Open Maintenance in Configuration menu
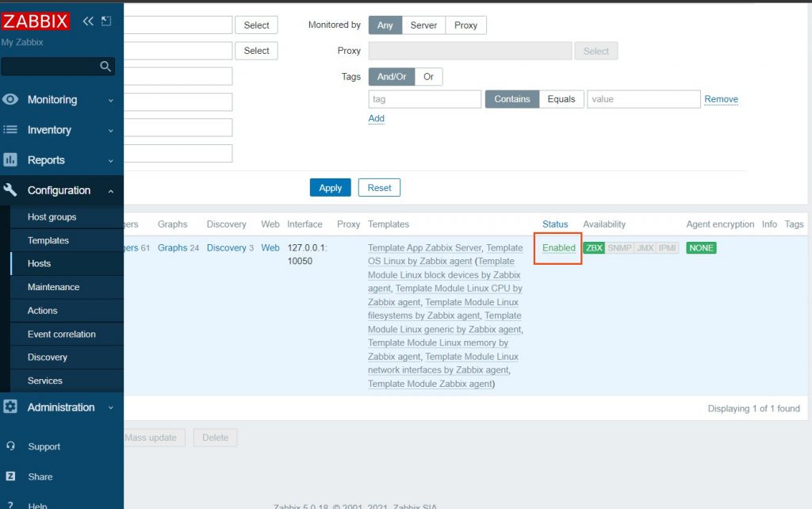The height and width of the screenshot is (509, 812). point(53,287)
